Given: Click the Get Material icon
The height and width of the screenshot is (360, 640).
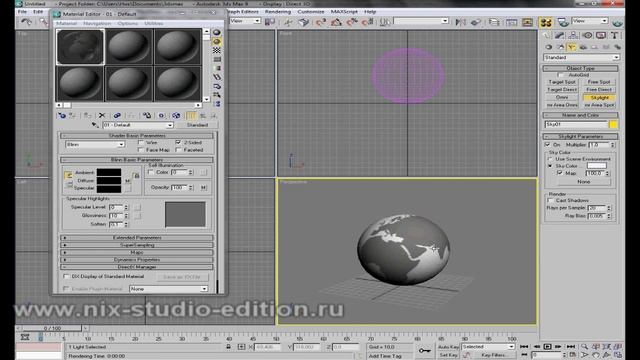Looking at the screenshot, I should coord(62,116).
